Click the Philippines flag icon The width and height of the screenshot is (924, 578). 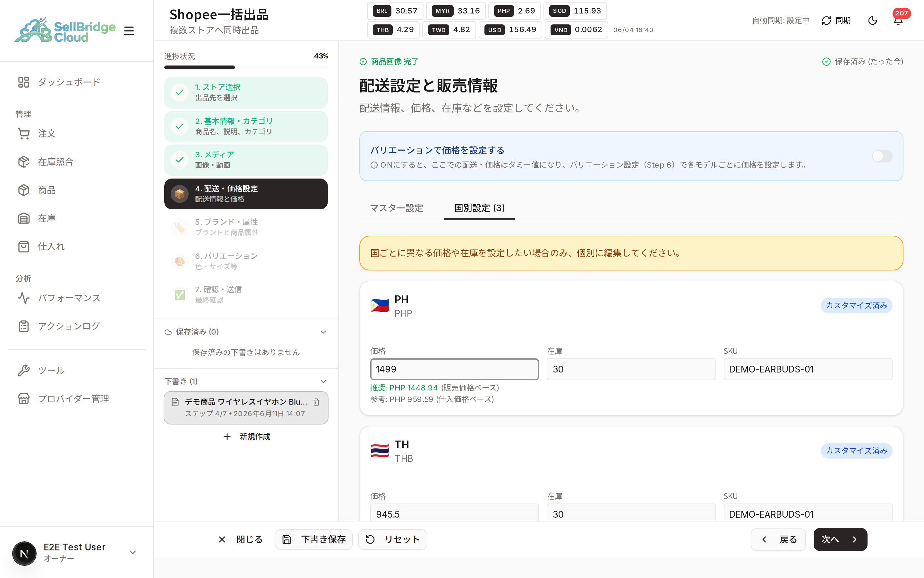pos(380,306)
